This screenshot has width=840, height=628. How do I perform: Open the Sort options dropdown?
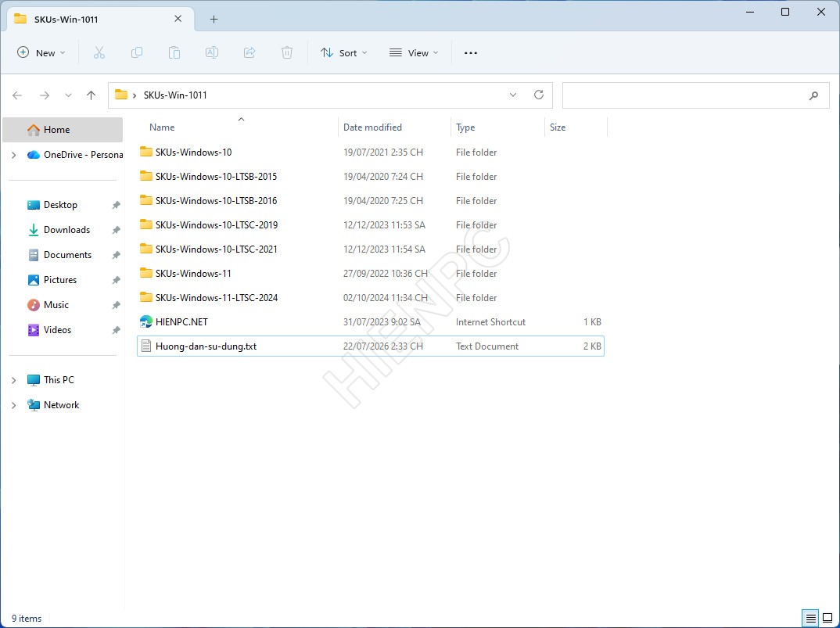(x=344, y=52)
